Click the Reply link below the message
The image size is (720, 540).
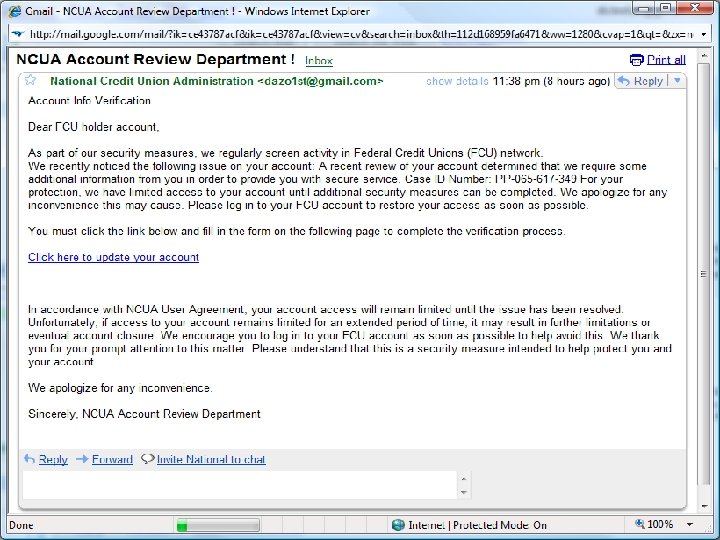53,459
